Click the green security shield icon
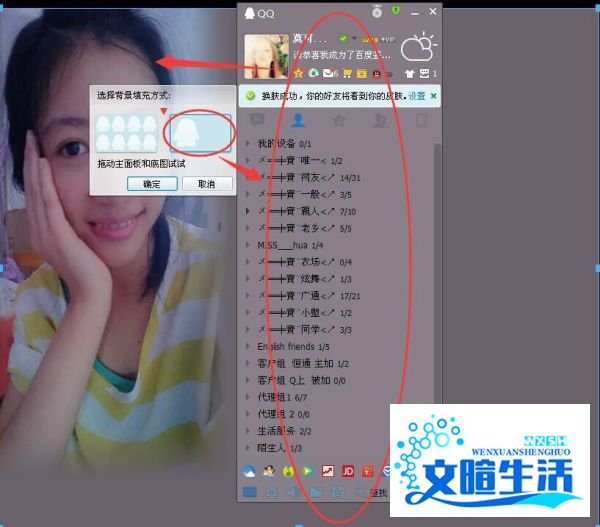 click(x=396, y=11)
